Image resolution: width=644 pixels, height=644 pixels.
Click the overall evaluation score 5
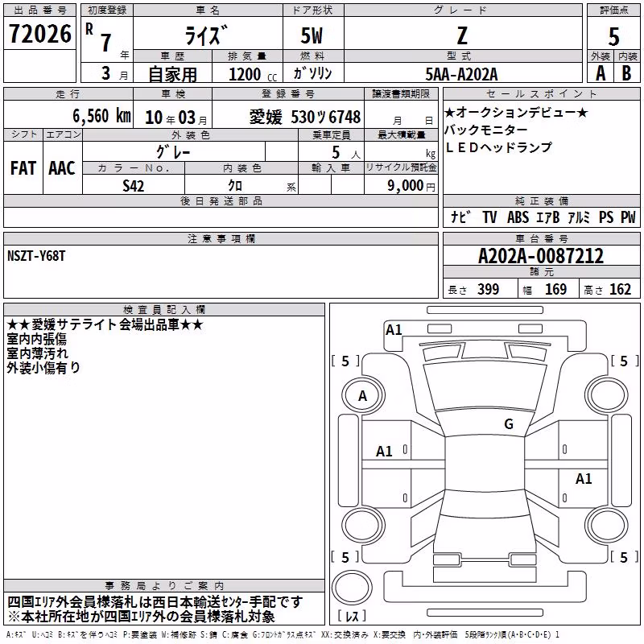click(613, 36)
